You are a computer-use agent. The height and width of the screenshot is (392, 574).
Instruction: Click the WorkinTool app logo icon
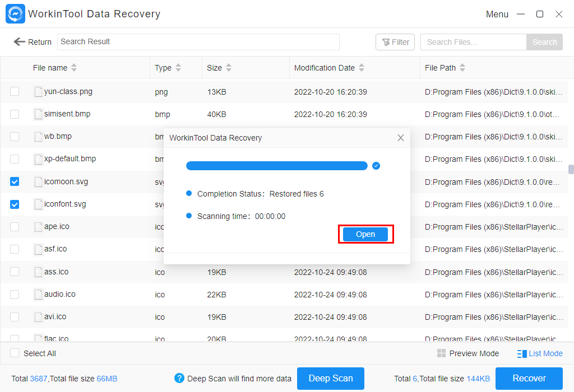tap(15, 14)
